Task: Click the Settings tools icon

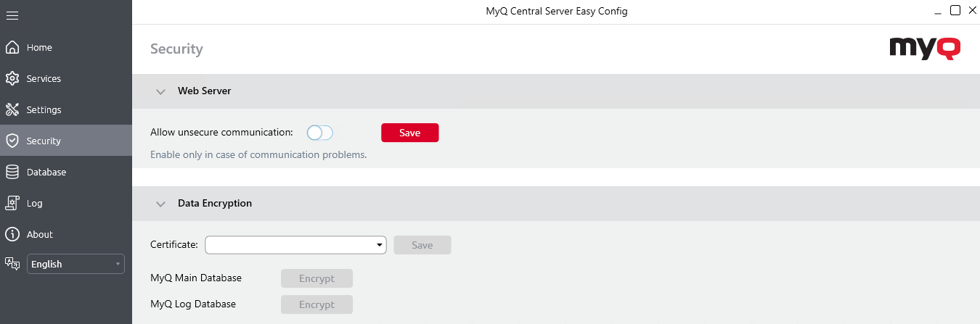Action: pos(12,109)
